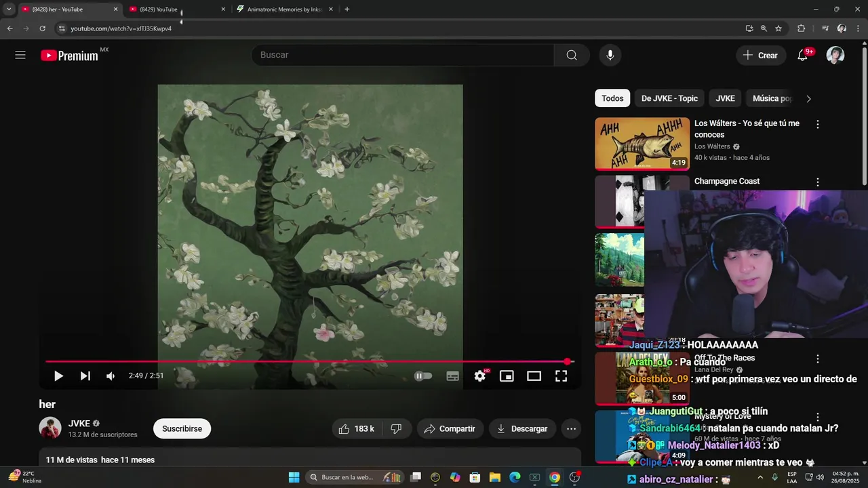The width and height of the screenshot is (868, 488).
Task: Play the video
Action: coord(58,376)
